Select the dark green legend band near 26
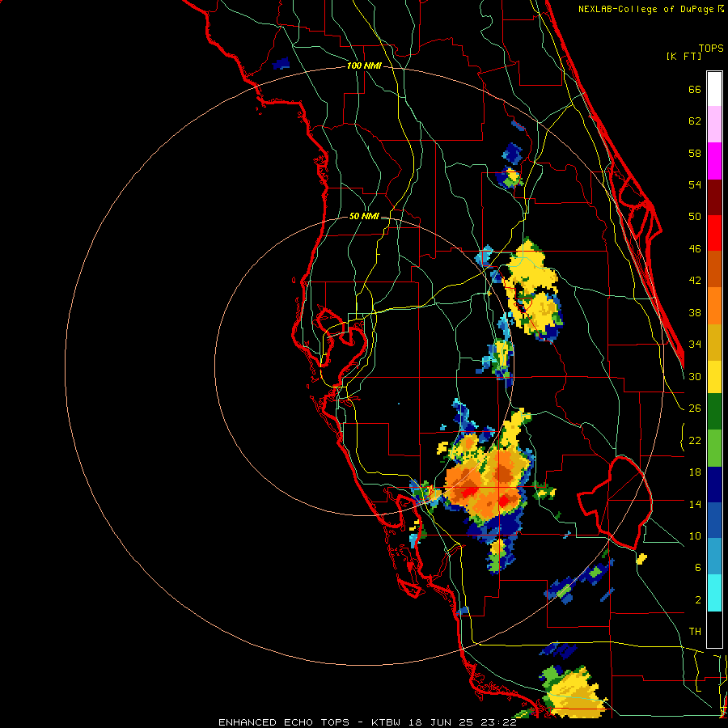This screenshot has width=728, height=728. pos(714,412)
